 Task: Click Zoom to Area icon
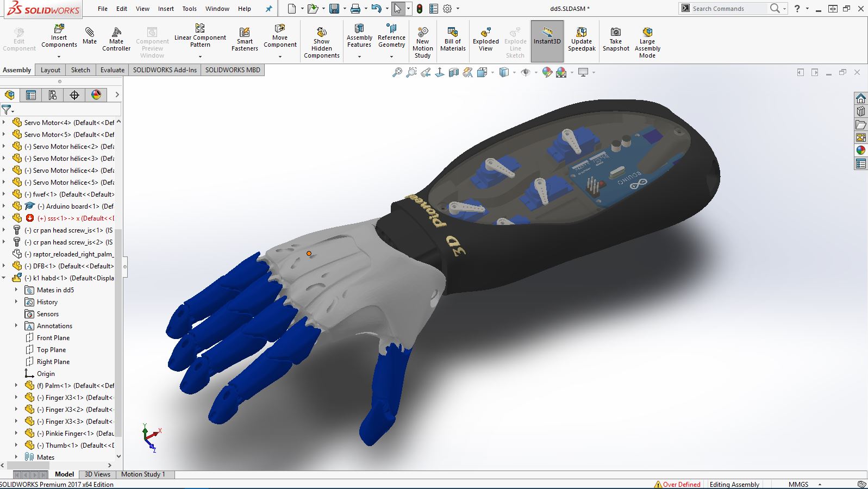click(x=411, y=72)
